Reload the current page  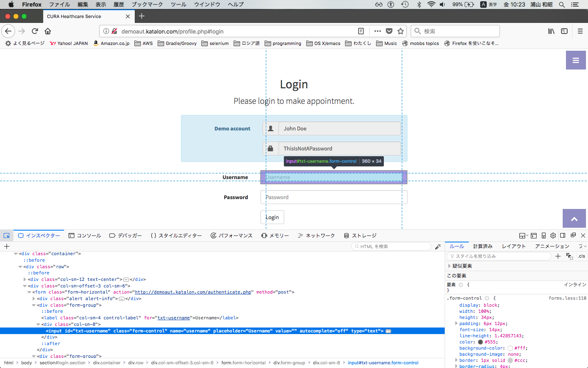click(35, 31)
